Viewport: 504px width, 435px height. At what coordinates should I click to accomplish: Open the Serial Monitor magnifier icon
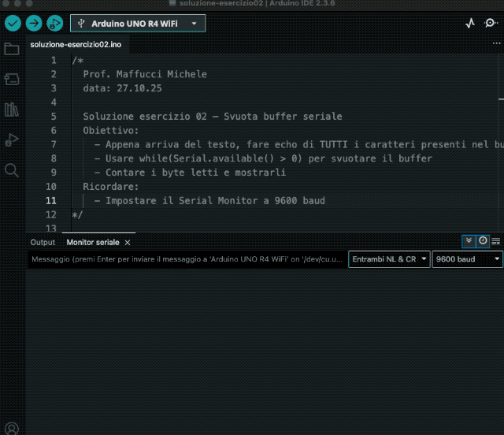tap(491, 24)
